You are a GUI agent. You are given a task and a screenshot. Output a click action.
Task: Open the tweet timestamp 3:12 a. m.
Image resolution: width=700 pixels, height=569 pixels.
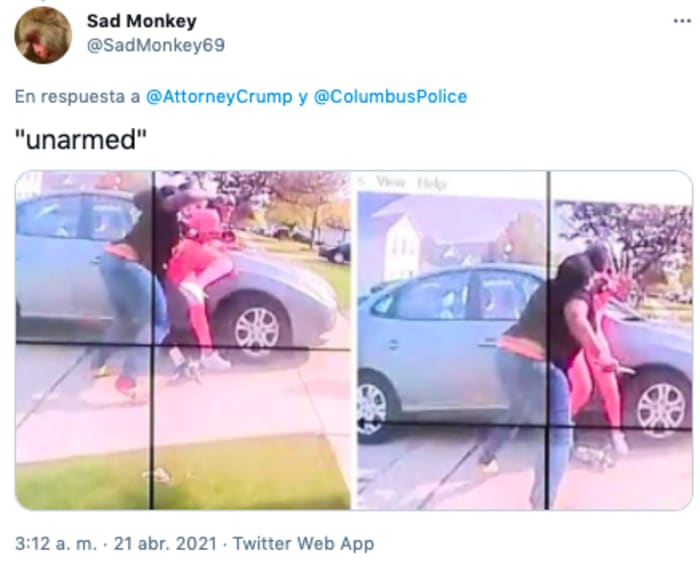(x=56, y=544)
